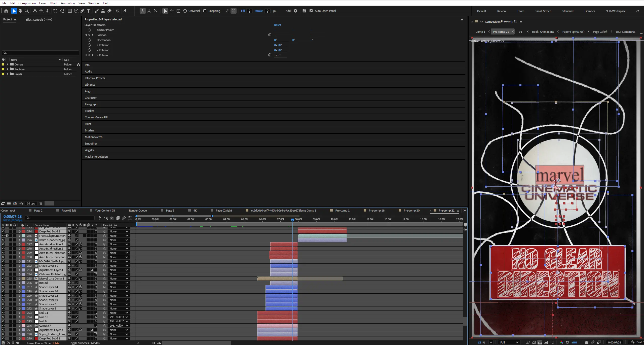Click the Stroke color swatch
This screenshot has width=644, height=345.
pyautogui.click(x=268, y=11)
